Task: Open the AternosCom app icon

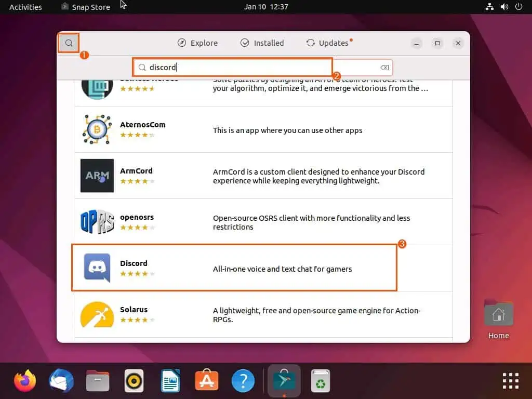Action: (97, 129)
